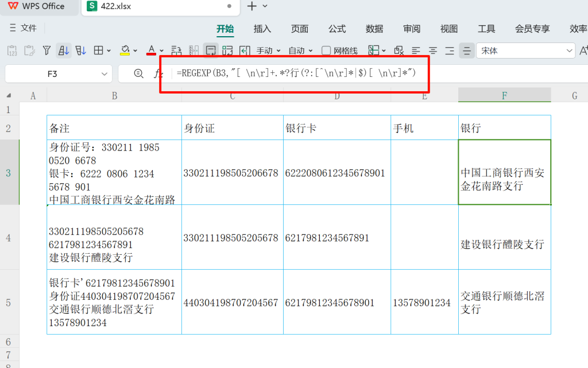Align text right

(450, 51)
